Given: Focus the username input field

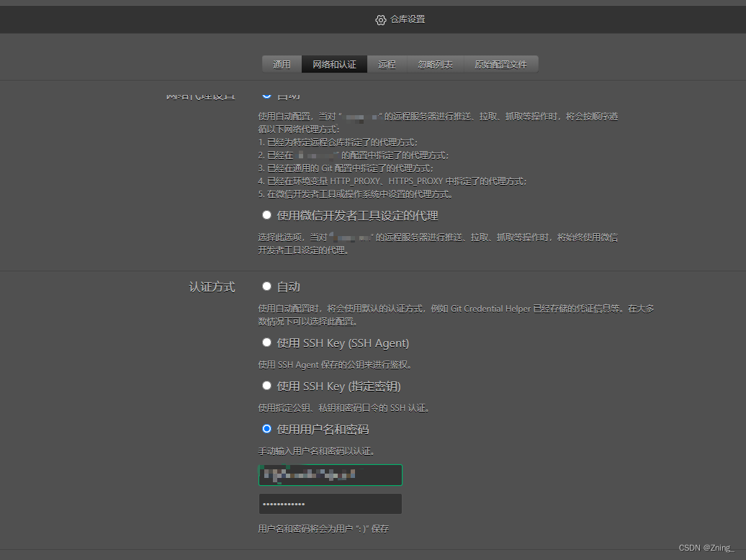Looking at the screenshot, I should coord(331,475).
